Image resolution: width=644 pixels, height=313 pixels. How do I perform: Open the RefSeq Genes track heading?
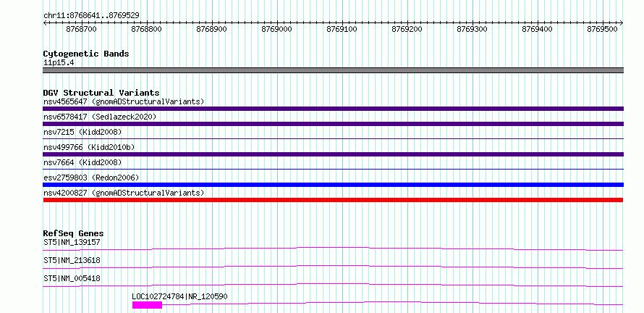click(x=74, y=233)
